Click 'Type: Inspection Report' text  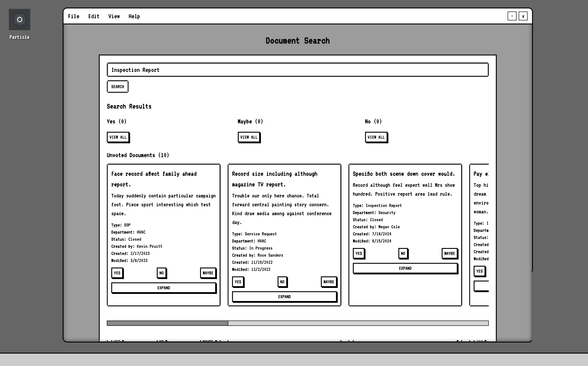tap(377, 205)
